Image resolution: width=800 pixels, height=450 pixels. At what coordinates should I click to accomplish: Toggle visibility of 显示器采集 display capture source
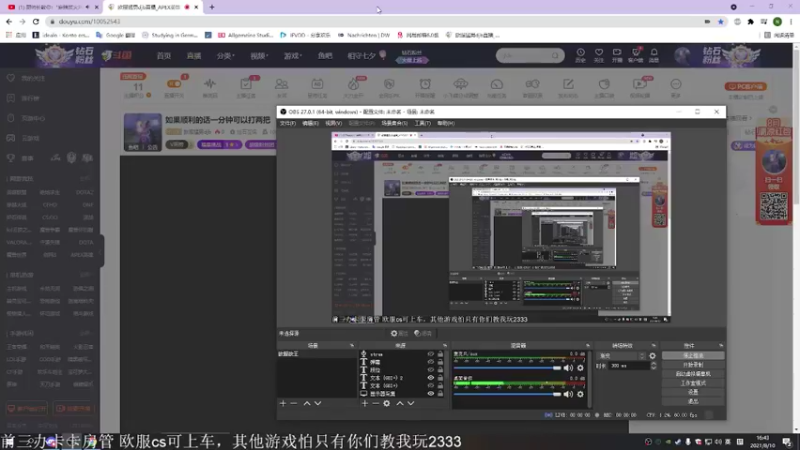click(431, 393)
